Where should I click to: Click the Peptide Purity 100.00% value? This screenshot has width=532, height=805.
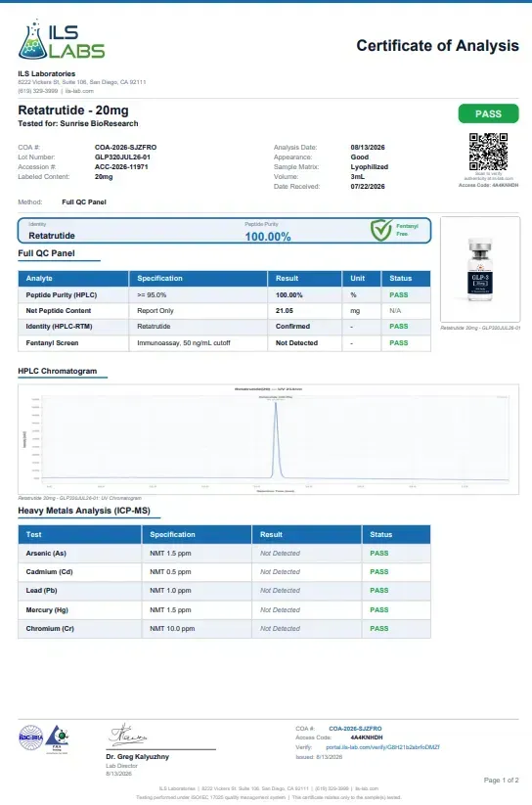pyautogui.click(x=268, y=237)
